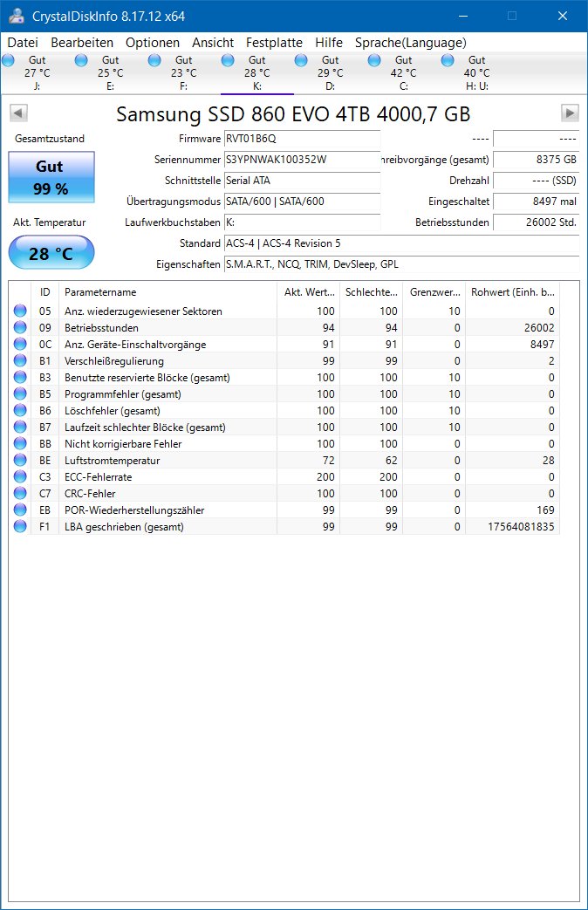Image resolution: width=588 pixels, height=910 pixels.
Task: Click the Samsung SSD 860 EVO 4TB title
Action: pyautogui.click(x=293, y=113)
